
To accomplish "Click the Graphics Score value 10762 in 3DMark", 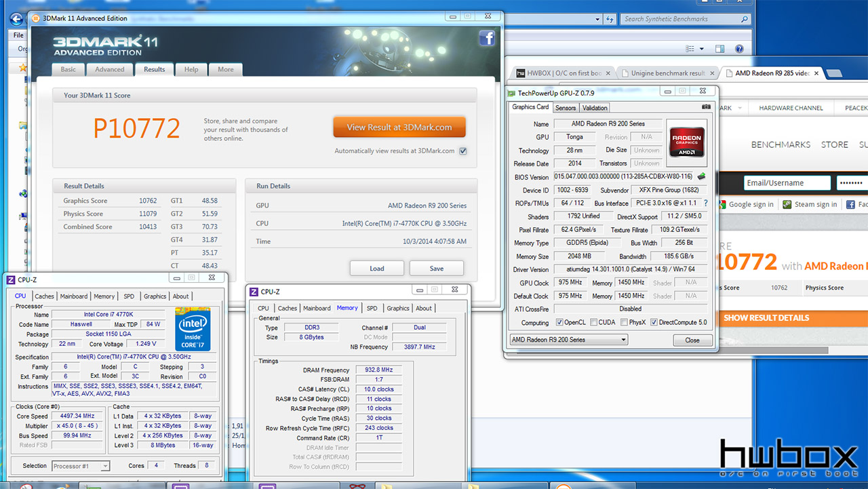I will point(148,201).
